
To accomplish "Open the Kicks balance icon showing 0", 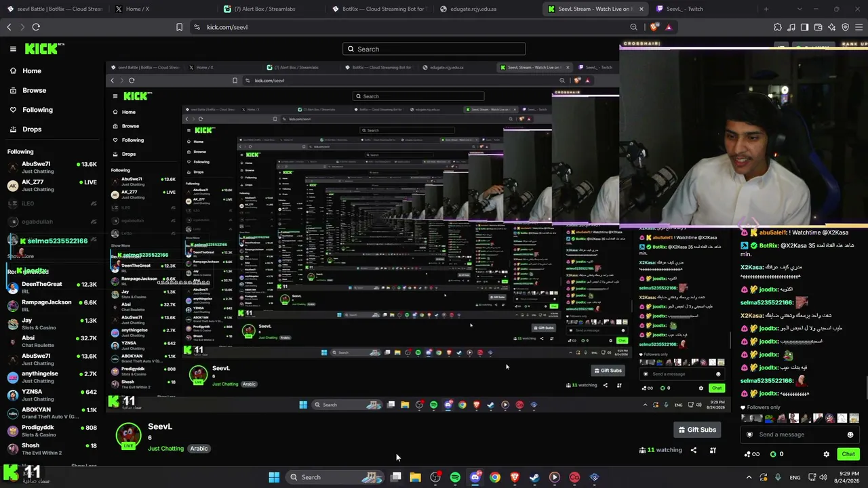I will pos(777,454).
